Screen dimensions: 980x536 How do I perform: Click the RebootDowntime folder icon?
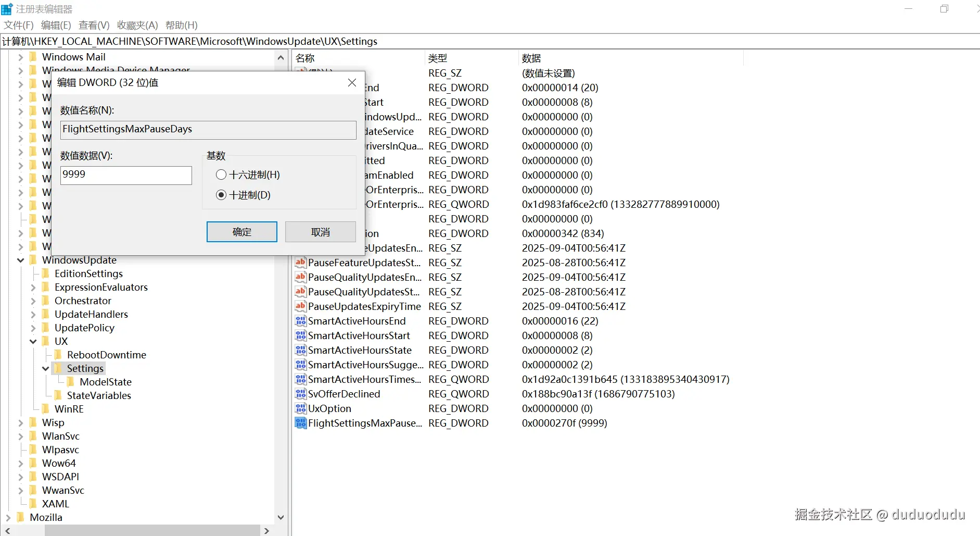coord(58,355)
